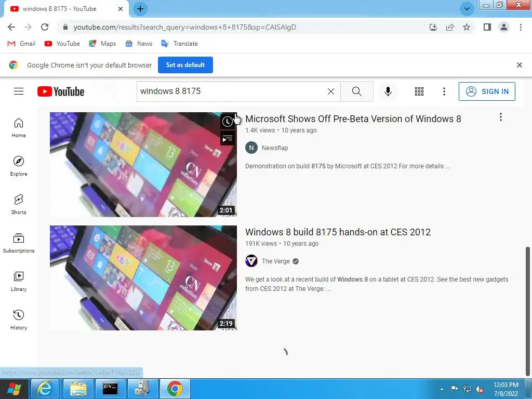The image size is (532, 399).
Task: Click the address bar URL
Action: coord(184,27)
